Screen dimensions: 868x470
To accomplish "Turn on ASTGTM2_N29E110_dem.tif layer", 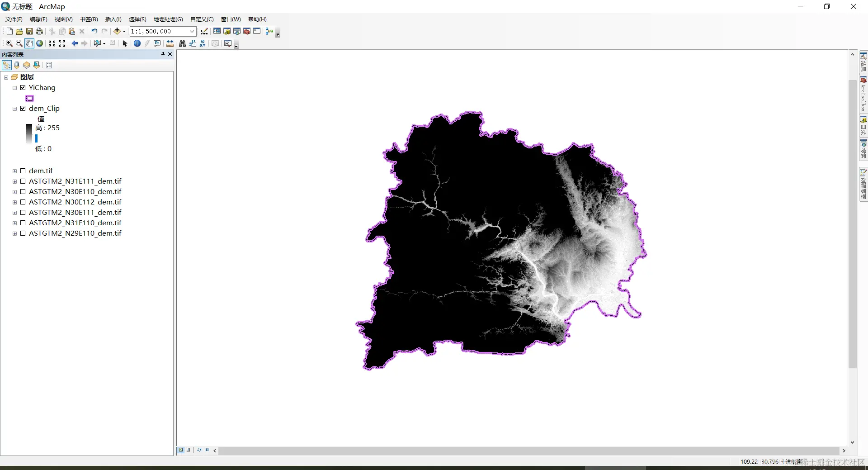I will pos(23,233).
